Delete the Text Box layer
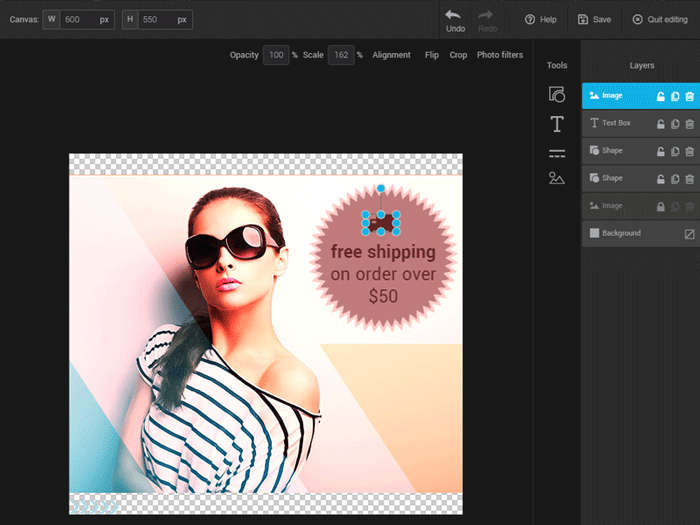This screenshot has height=525, width=700. point(689,124)
